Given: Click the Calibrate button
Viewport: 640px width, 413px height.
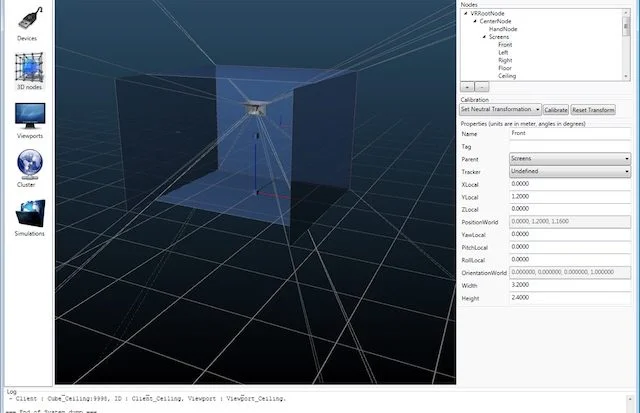Looking at the screenshot, I should point(556,110).
